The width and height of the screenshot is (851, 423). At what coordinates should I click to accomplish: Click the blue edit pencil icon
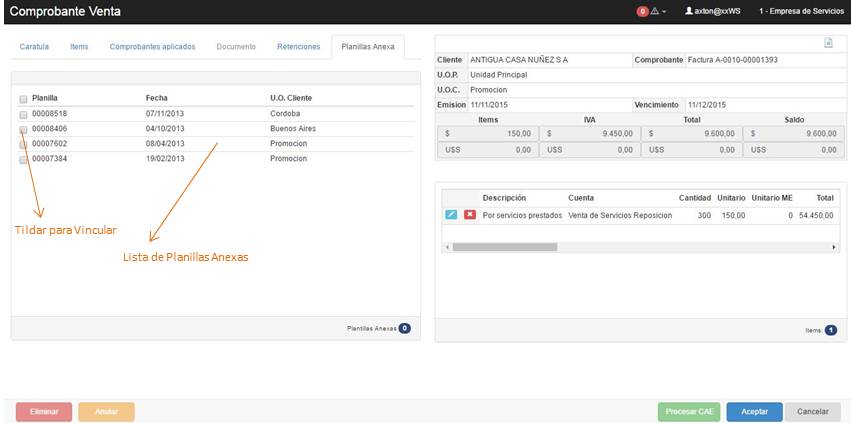451,215
